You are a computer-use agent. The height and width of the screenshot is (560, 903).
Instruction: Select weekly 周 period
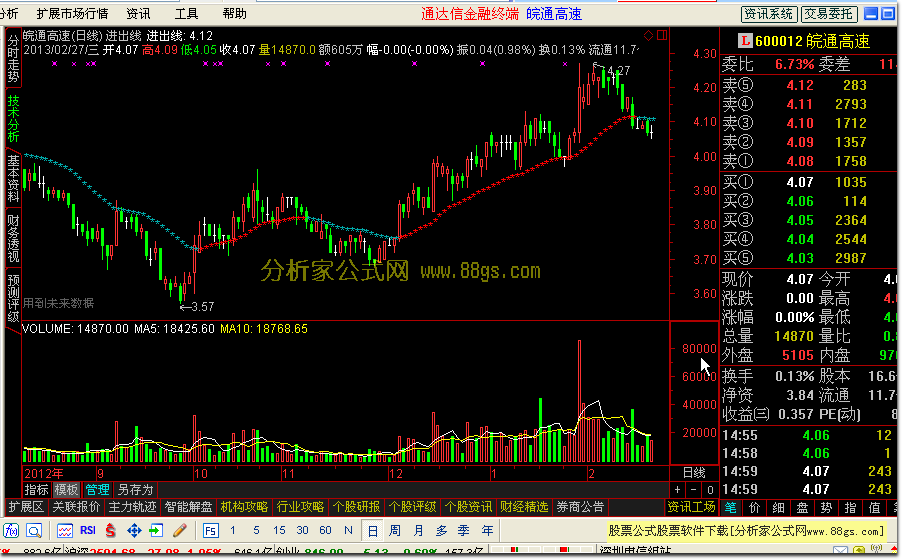click(395, 530)
